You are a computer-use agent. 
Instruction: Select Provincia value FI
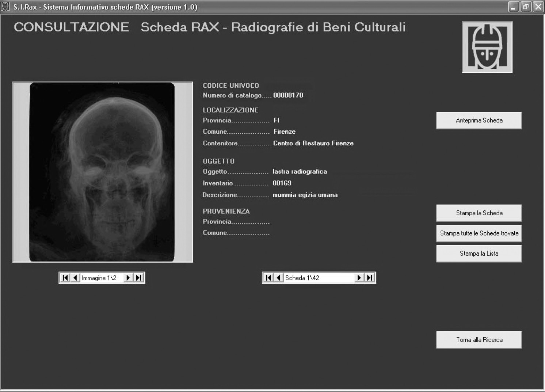(x=277, y=120)
